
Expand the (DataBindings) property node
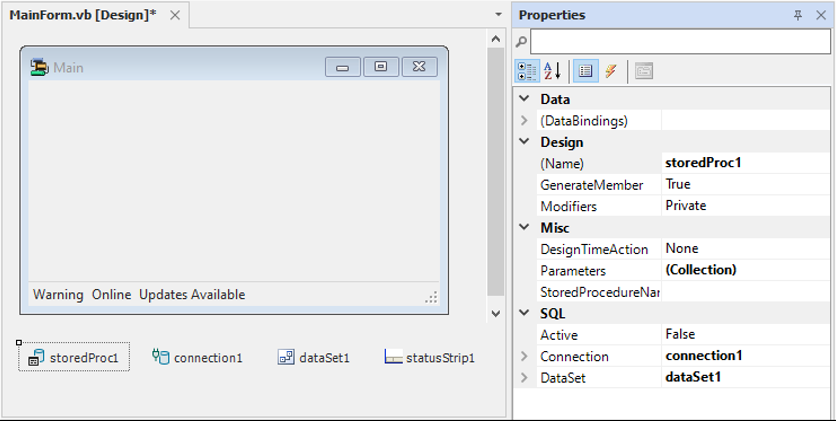point(525,121)
